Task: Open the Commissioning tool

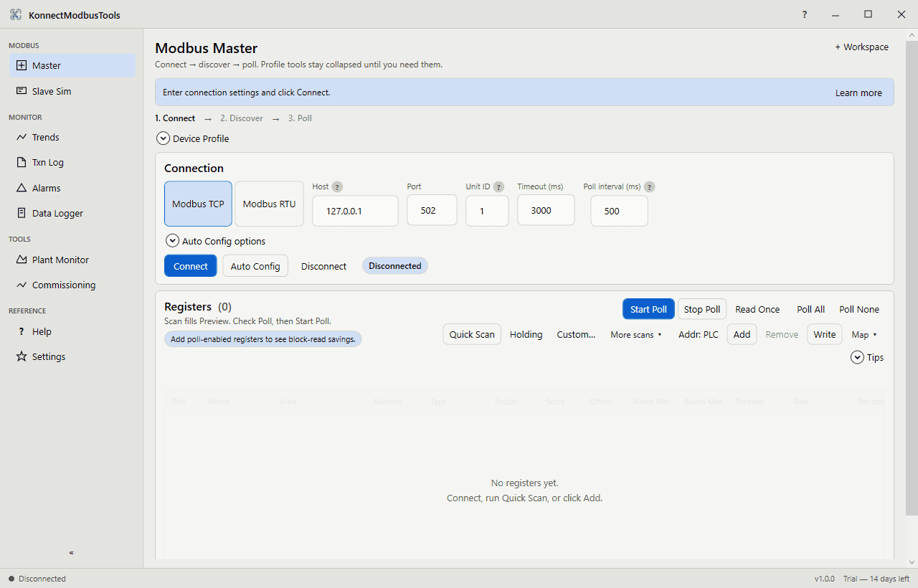Action: tap(72, 285)
